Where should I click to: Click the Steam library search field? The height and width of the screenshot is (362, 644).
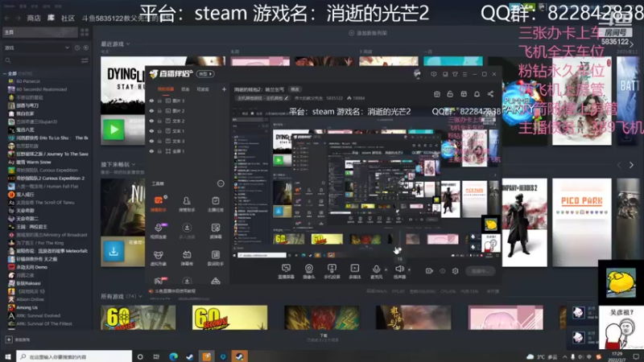point(41,61)
